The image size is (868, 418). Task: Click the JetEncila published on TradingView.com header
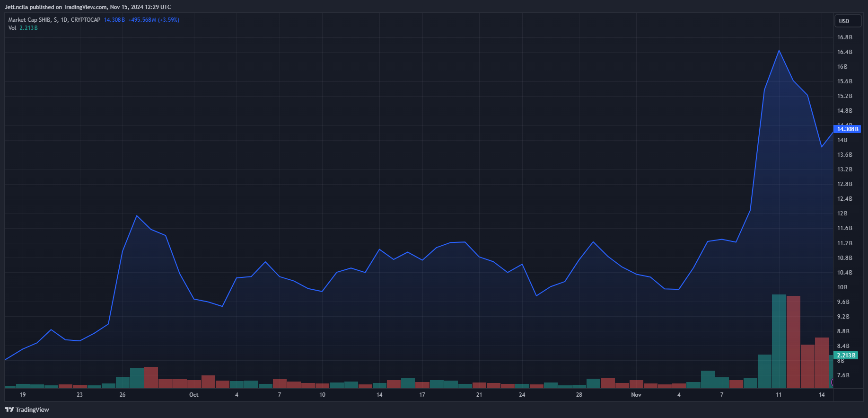88,7
